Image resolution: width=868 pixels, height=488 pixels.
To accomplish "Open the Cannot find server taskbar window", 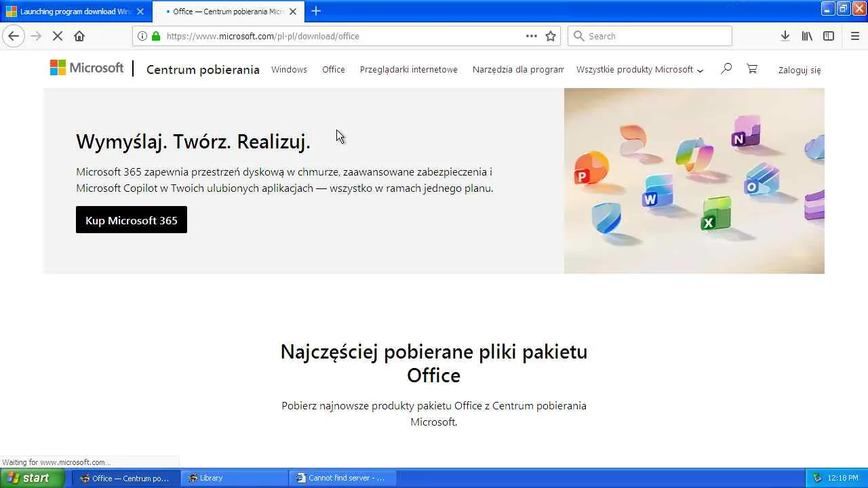I will tap(343, 478).
